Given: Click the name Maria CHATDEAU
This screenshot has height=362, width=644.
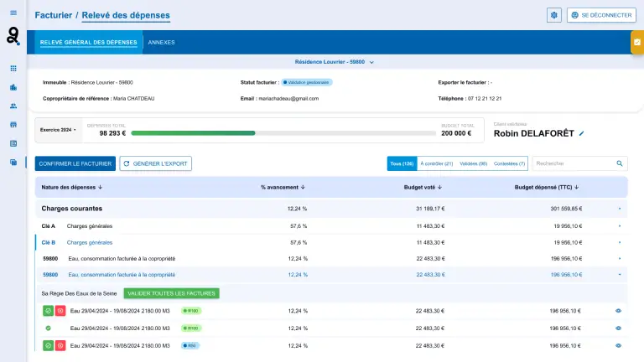Looking at the screenshot, I should (134, 99).
